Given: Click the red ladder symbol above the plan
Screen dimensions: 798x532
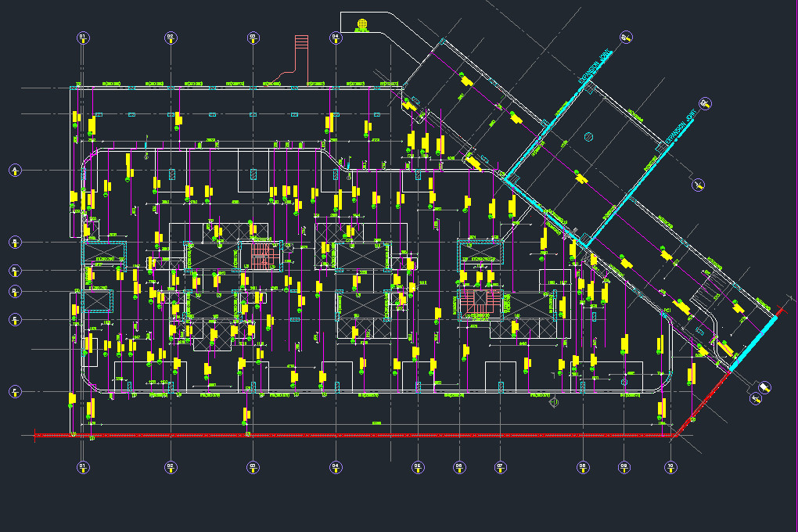Looking at the screenshot, I should click(x=301, y=42).
